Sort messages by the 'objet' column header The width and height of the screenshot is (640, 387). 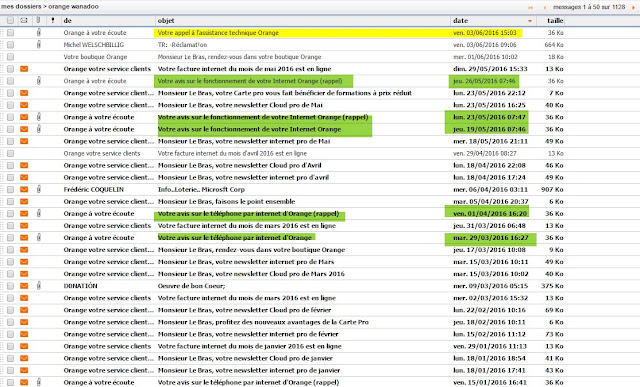[166, 20]
